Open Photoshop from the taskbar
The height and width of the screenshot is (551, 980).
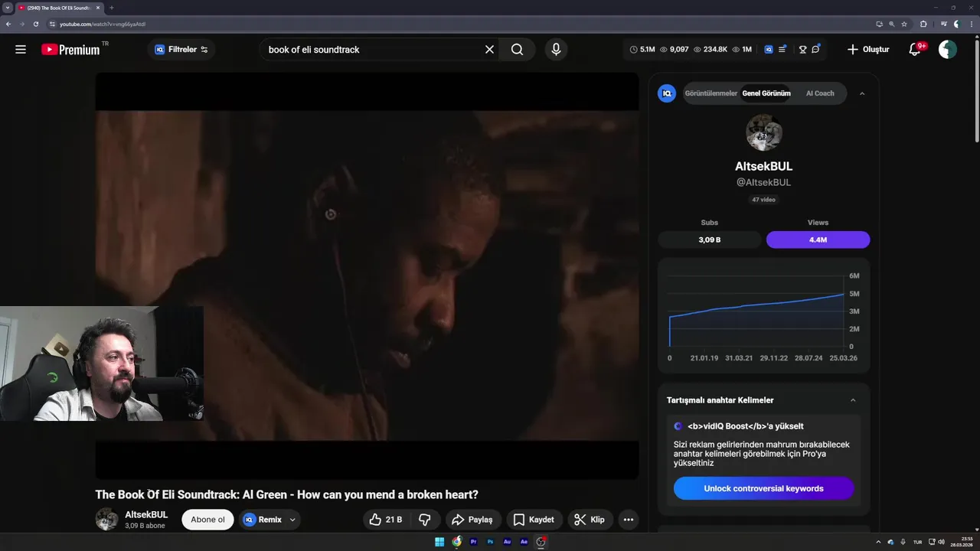pos(490,542)
